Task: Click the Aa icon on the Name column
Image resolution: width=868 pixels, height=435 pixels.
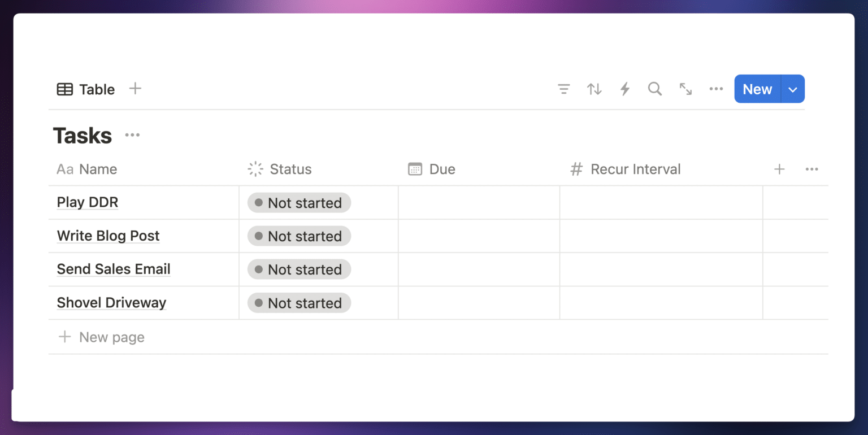Action: tap(64, 169)
